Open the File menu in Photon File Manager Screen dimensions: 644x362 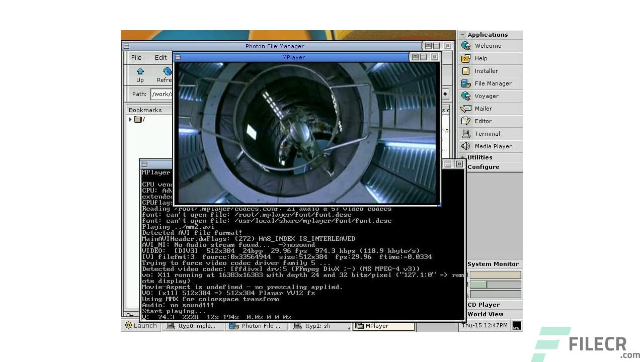(x=136, y=57)
